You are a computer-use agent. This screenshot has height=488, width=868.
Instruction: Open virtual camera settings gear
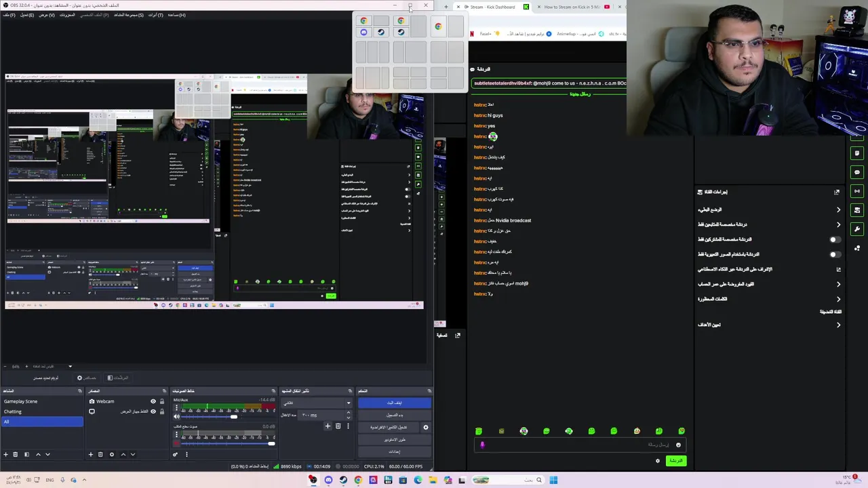coord(426,427)
